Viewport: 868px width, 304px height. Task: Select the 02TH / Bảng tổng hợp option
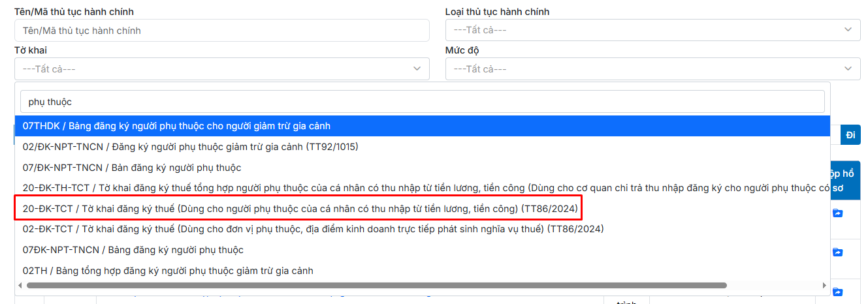coord(423,271)
